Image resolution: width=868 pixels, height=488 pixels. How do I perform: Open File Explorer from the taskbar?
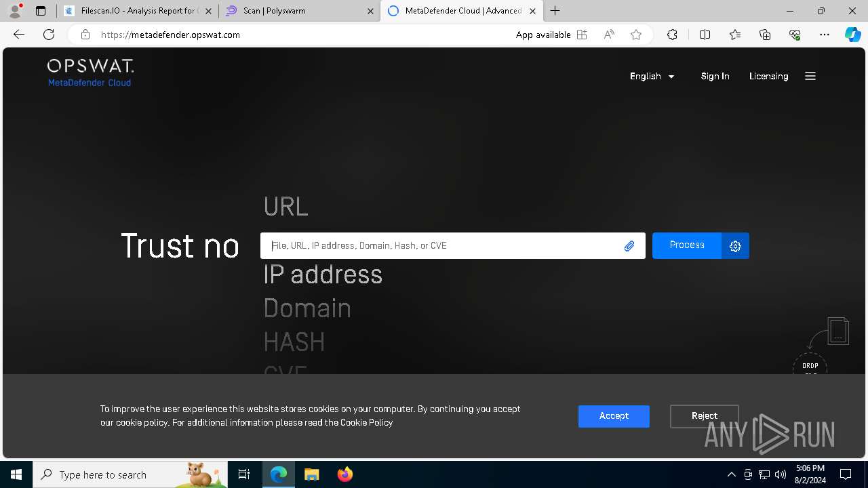[311, 474]
